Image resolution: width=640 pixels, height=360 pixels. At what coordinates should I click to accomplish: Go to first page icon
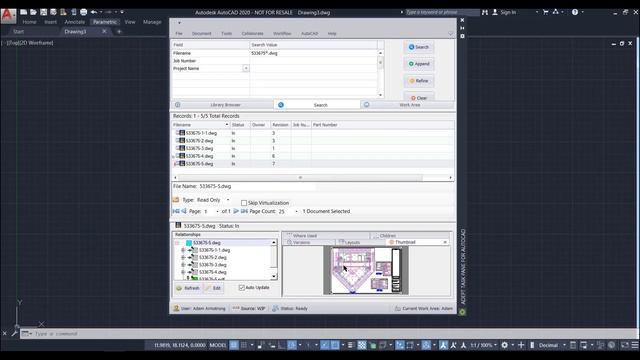176,211
